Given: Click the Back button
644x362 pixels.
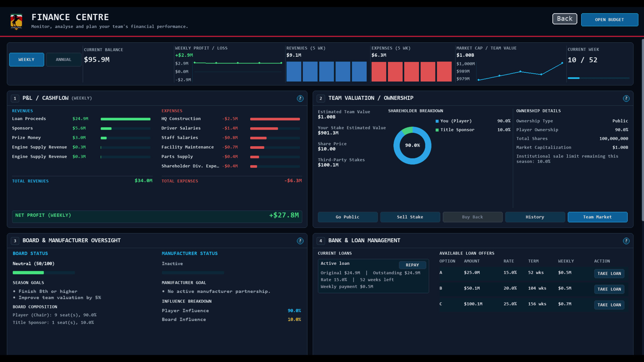Looking at the screenshot, I should [565, 19].
